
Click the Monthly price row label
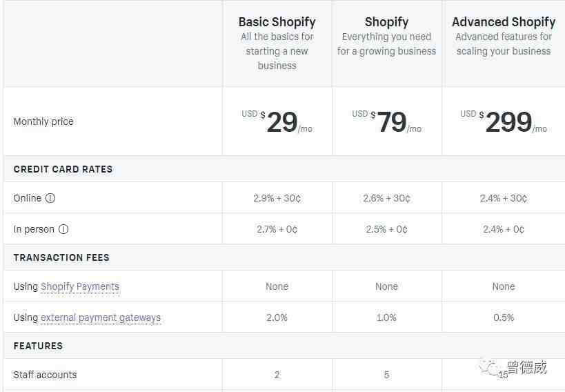(43, 121)
